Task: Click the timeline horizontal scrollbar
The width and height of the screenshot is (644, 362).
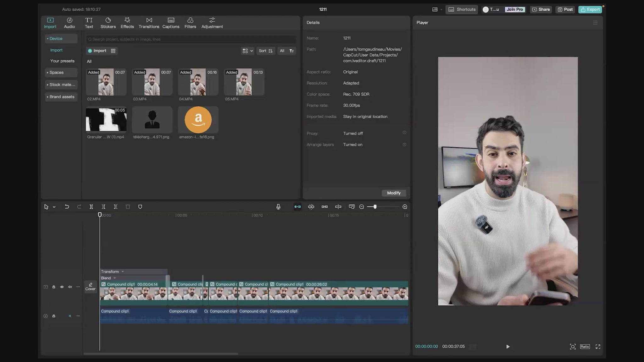Action: (161, 354)
